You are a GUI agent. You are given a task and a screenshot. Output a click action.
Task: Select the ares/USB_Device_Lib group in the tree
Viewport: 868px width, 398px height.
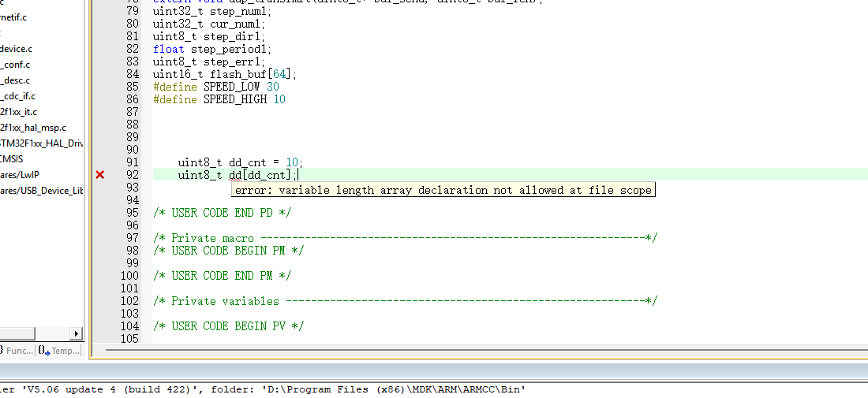42,191
